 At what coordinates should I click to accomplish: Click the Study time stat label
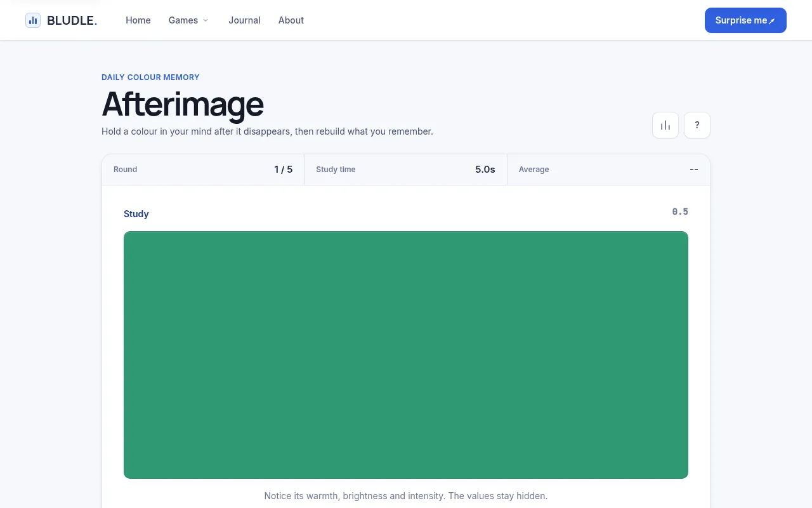point(336,170)
